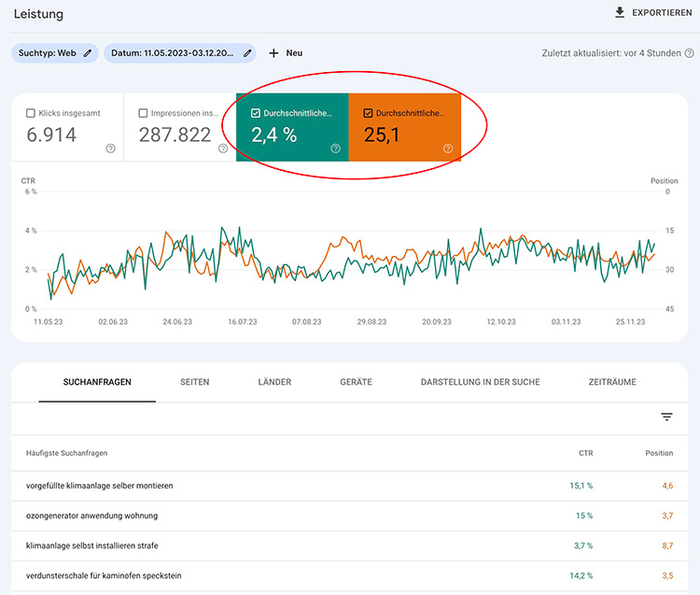Open the table filter icon
This screenshot has height=595, width=700.
pos(666,417)
